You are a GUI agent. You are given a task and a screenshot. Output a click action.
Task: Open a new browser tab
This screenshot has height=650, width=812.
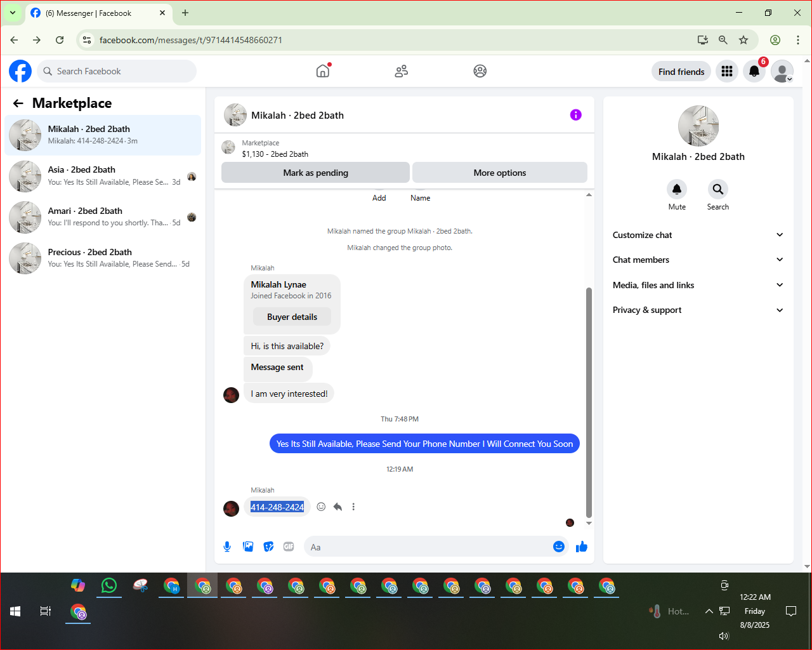[x=185, y=13]
